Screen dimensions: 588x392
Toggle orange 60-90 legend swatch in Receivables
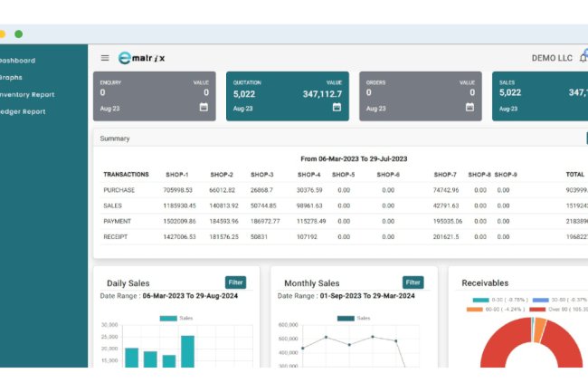[x=474, y=309]
